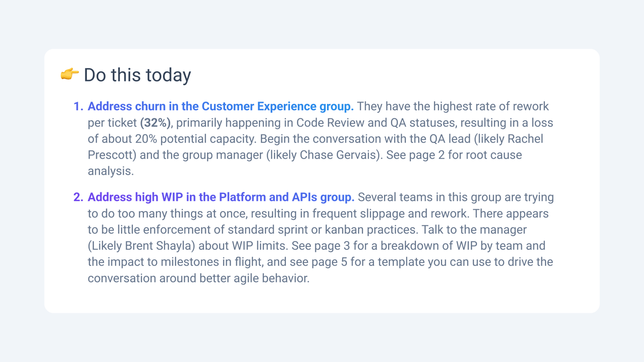Viewport: 644px width, 362px height.
Task: Click the name Chase Gervais
Action: [339, 155]
